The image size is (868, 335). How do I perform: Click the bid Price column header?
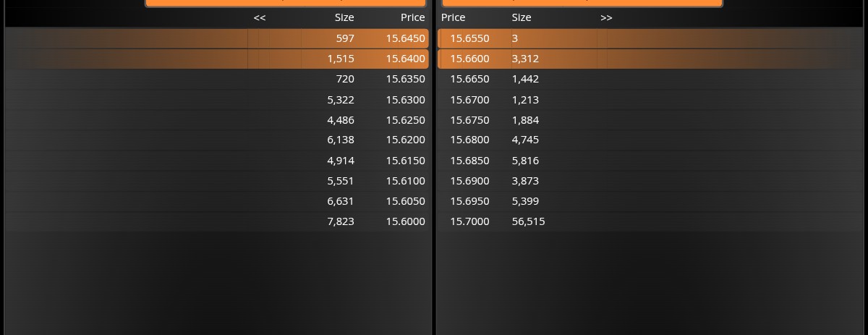click(x=412, y=17)
